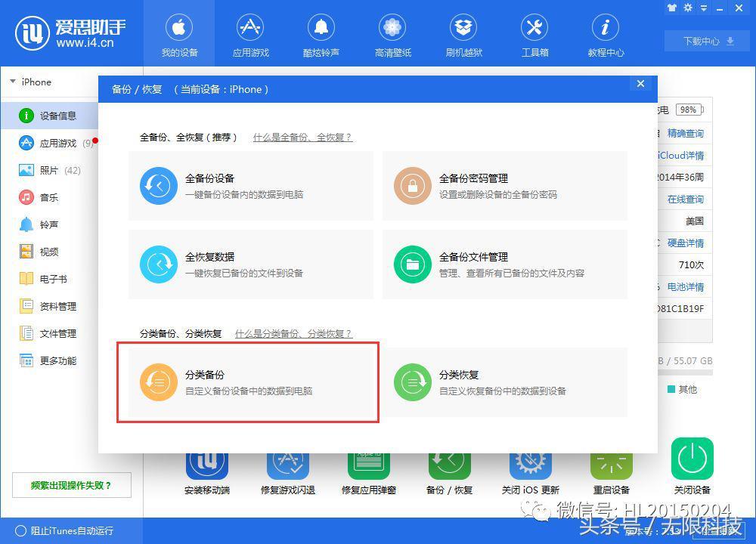Image resolution: width=756 pixels, height=544 pixels.
Task: Open 文件管理 in the sidebar
Action: click(57, 334)
